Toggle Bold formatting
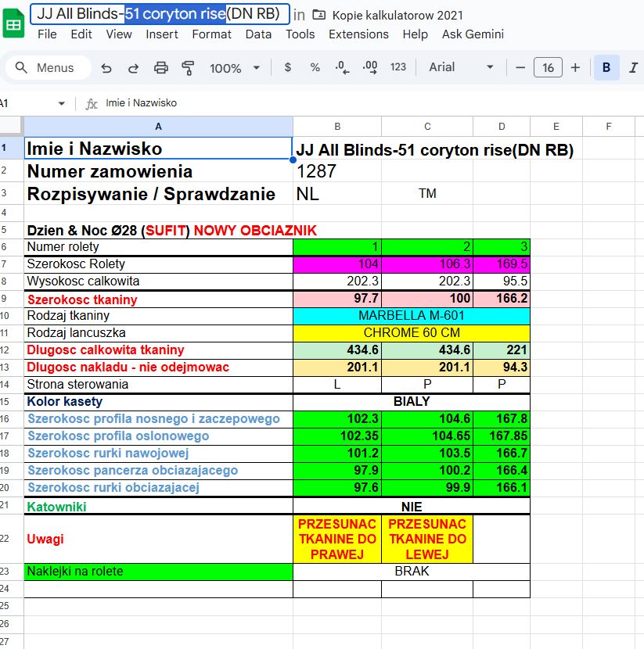Viewport: 644px width, 649px height. (x=606, y=68)
